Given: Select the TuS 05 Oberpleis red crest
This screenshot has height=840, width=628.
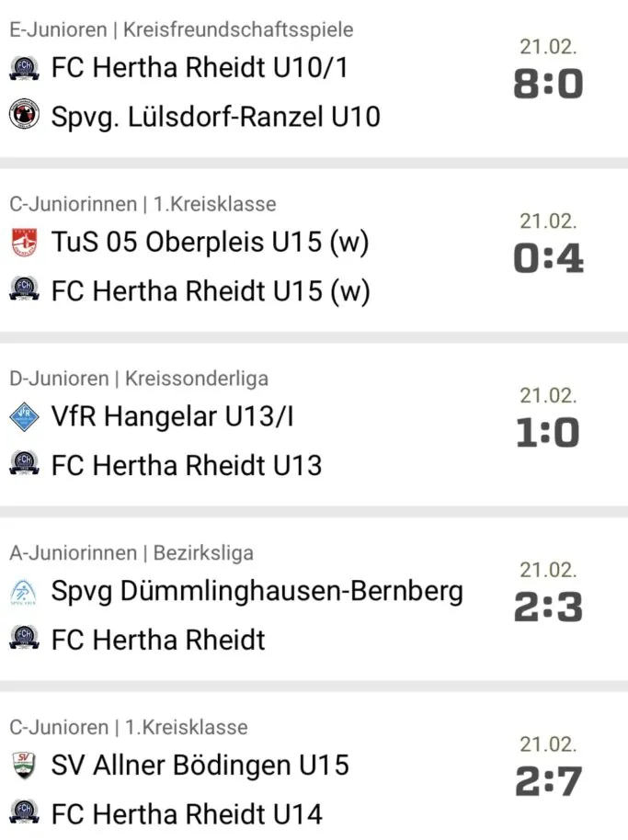Looking at the screenshot, I should (24, 243).
